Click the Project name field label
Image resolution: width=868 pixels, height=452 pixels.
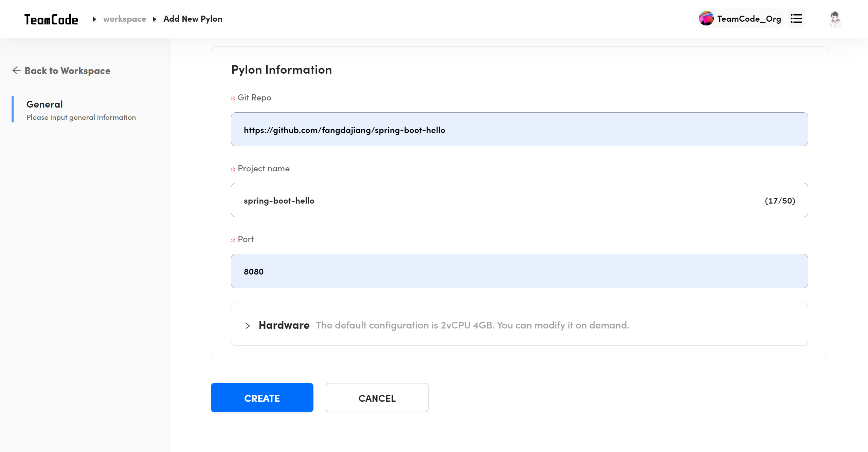click(x=264, y=169)
